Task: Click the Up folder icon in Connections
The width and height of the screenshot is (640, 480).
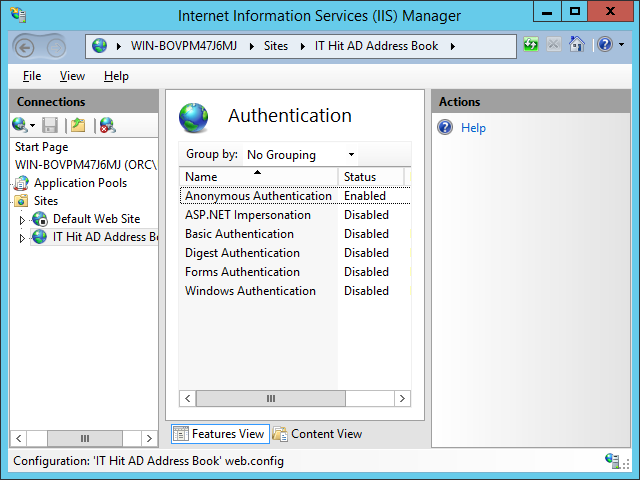Action: [x=78, y=125]
